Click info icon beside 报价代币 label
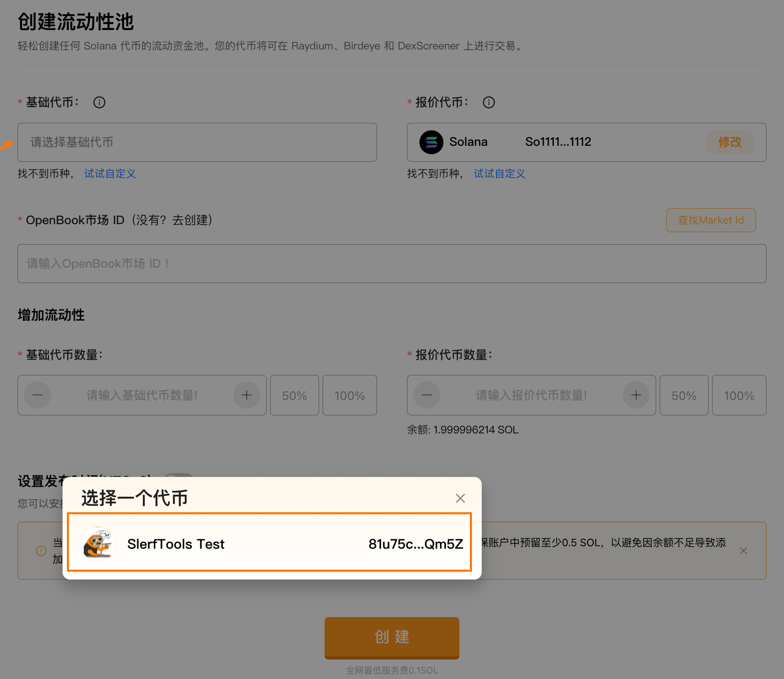The image size is (784, 679). click(489, 102)
